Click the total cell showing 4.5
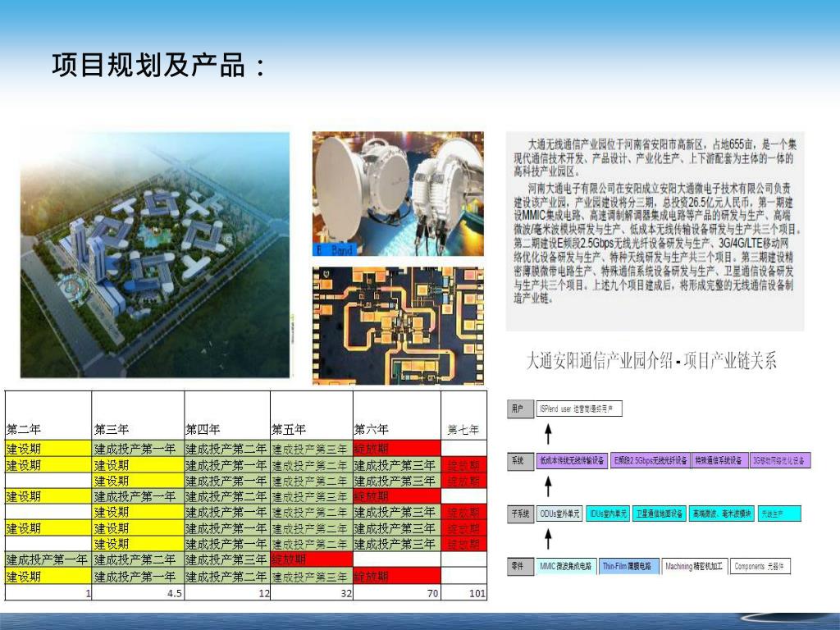This screenshot has width=840, height=630. [x=138, y=592]
